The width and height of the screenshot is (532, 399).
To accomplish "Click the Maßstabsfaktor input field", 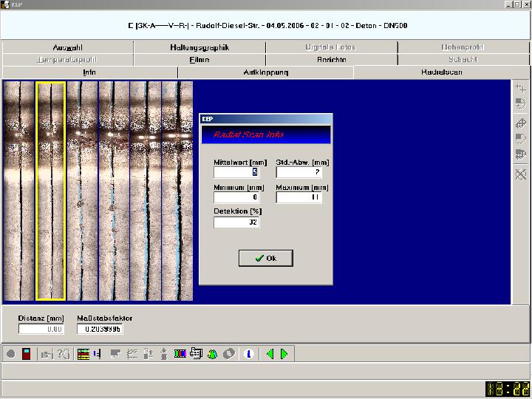I will pos(100,329).
